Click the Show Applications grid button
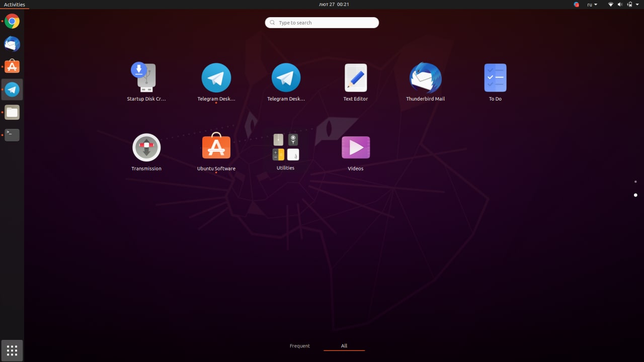The image size is (644, 362). point(12,350)
